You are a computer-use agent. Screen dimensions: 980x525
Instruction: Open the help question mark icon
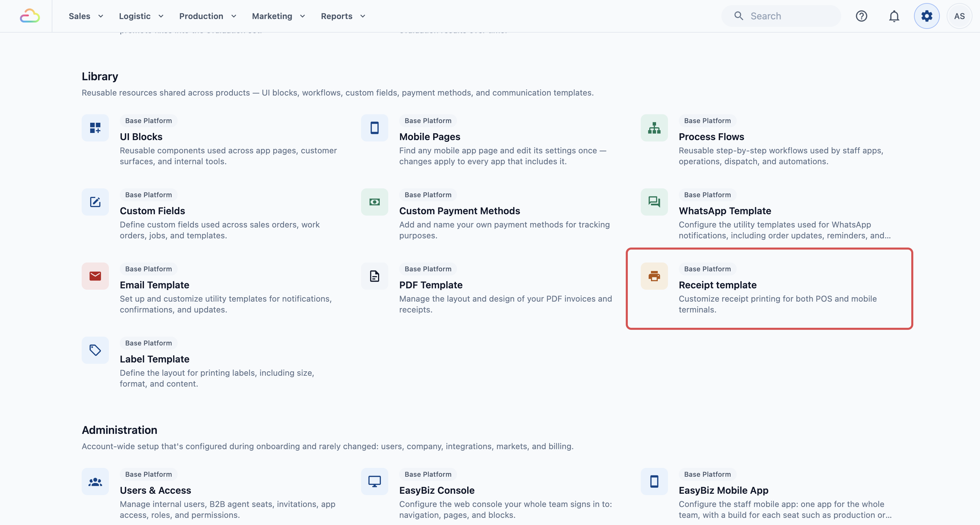coord(861,16)
